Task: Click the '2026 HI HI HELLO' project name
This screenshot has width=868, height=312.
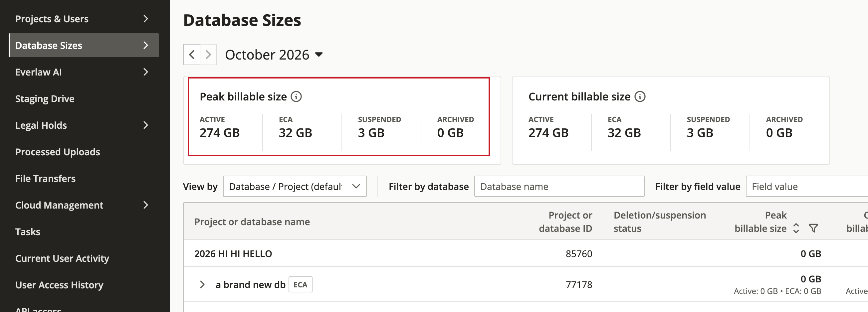Action: tap(233, 254)
